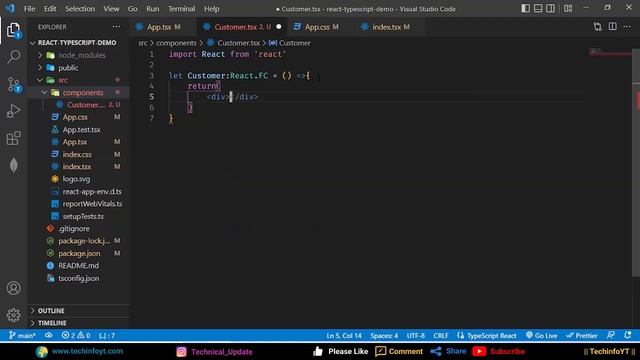The image size is (640, 360).
Task: Open Run and Debug view
Action: 13,111
